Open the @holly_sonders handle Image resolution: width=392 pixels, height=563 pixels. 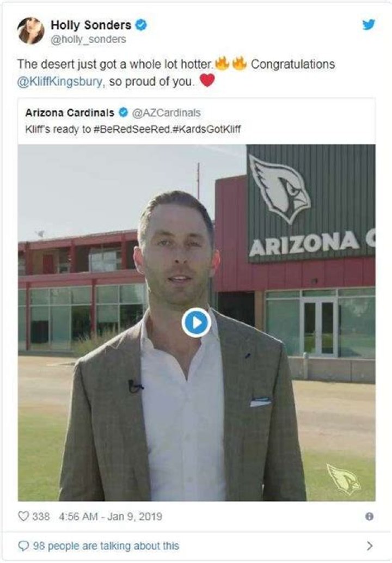pyautogui.click(x=88, y=40)
